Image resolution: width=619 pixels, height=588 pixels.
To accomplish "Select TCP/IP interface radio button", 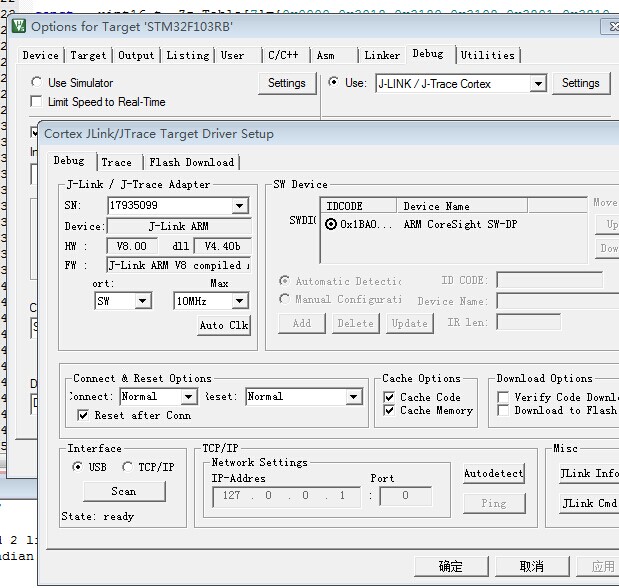I will pos(127,467).
